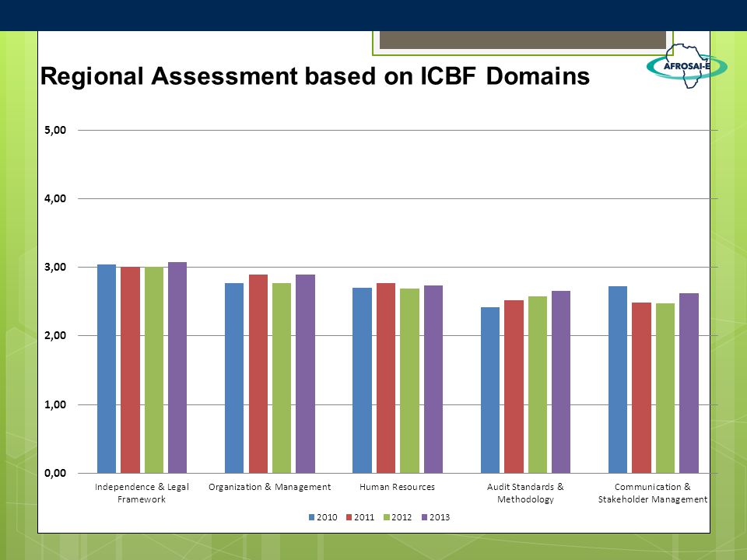Click the 0,00 y-axis value
Screen dimensions: 747x560
coord(55,473)
